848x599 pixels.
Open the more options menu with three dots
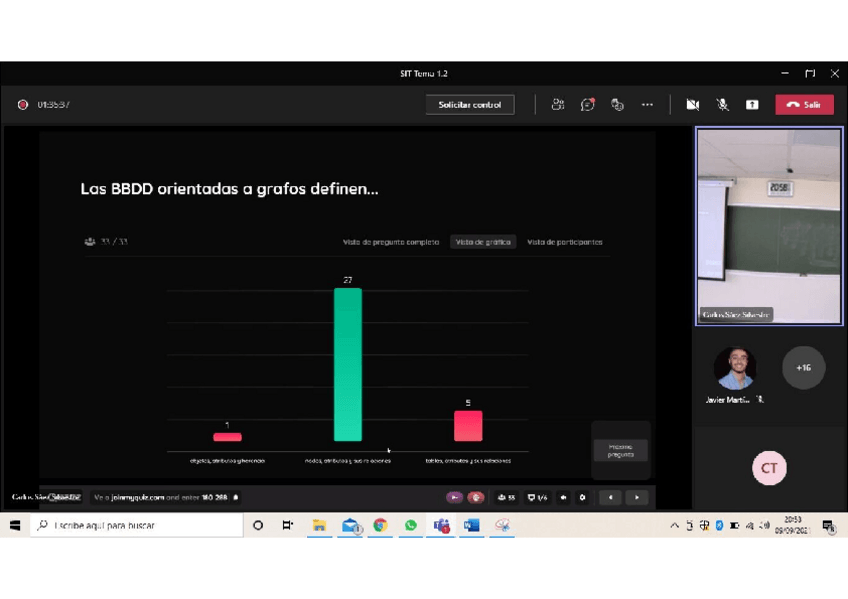(x=647, y=104)
